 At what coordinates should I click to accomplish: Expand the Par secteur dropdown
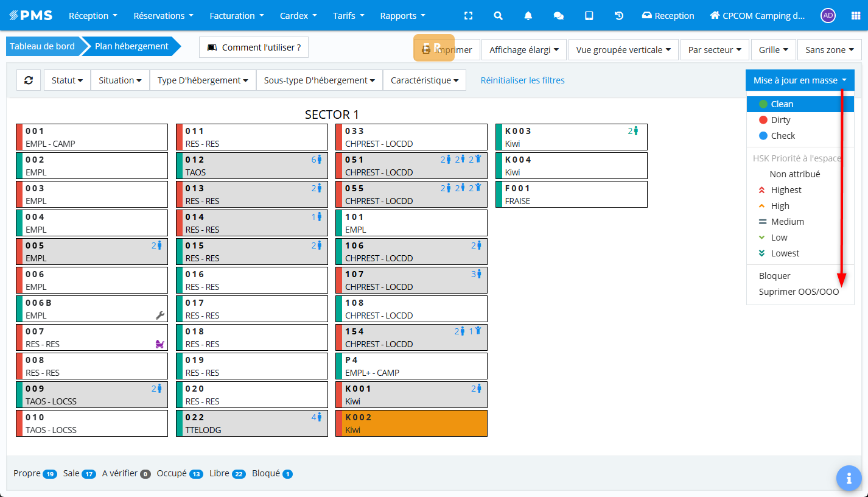click(x=715, y=50)
